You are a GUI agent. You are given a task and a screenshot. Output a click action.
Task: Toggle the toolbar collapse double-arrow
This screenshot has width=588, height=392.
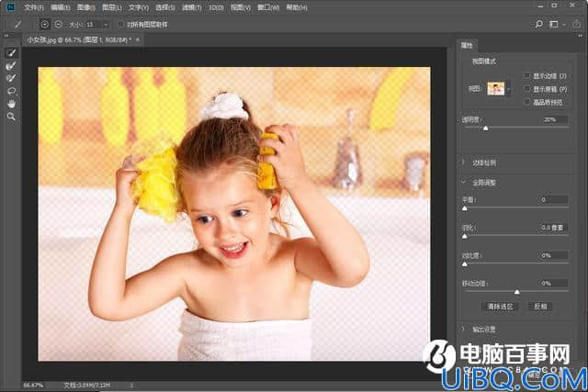tap(6, 36)
